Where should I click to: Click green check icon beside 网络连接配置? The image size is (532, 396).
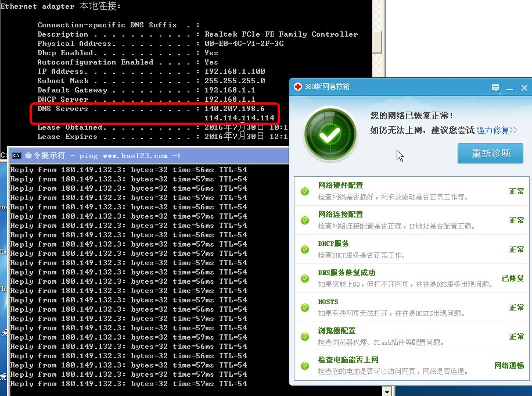[305, 220]
